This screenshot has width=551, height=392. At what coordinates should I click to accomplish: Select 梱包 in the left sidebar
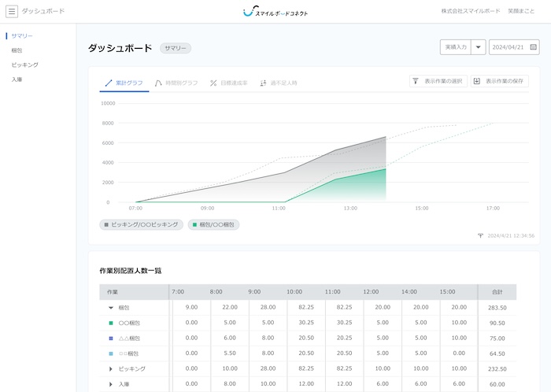tap(17, 50)
